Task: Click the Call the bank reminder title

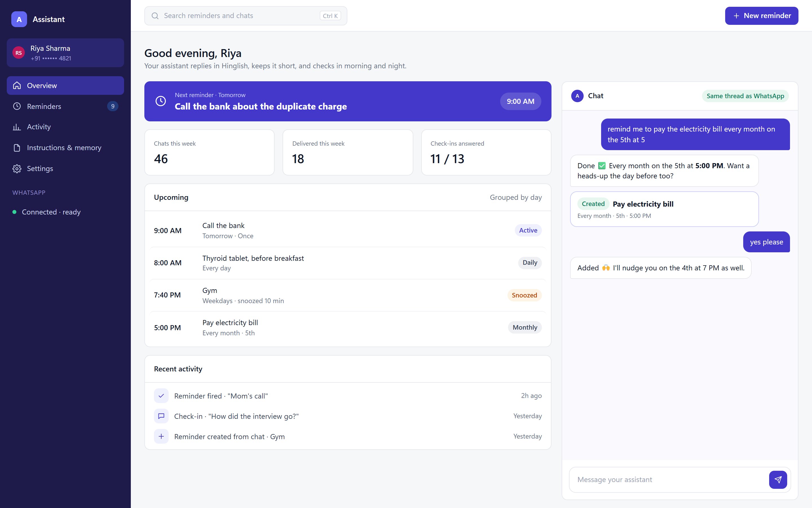Action: [x=223, y=226]
